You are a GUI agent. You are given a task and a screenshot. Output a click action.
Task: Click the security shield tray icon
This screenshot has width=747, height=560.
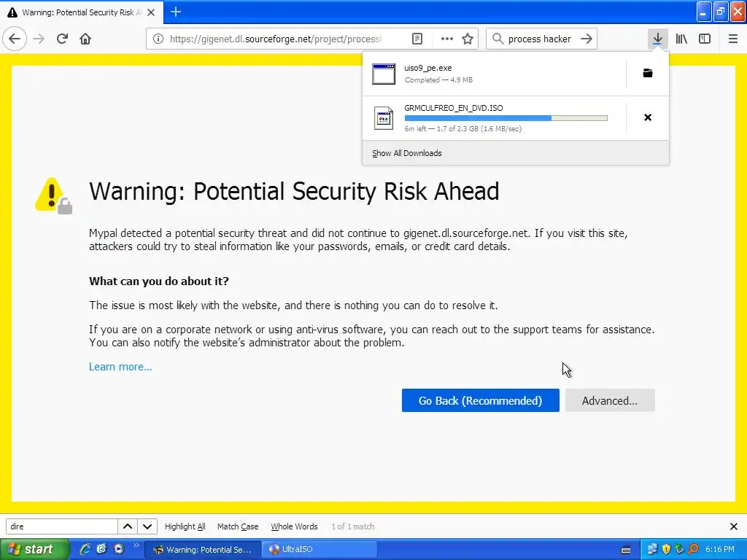[666, 549]
